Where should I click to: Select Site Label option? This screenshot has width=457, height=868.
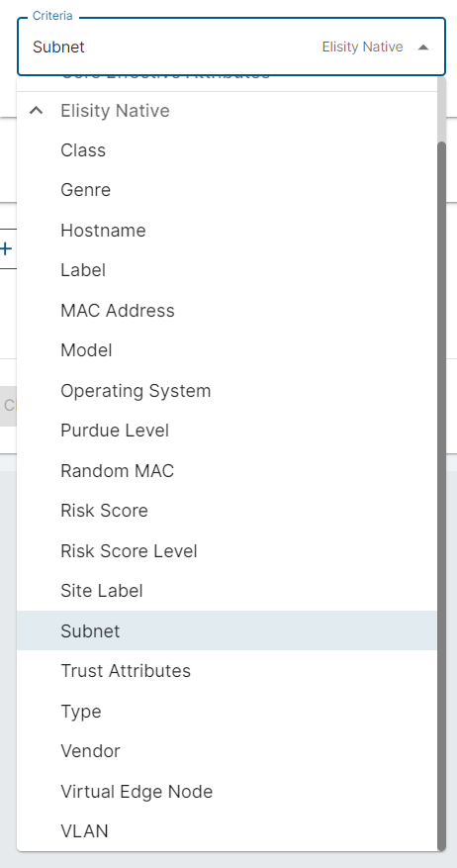(227, 591)
